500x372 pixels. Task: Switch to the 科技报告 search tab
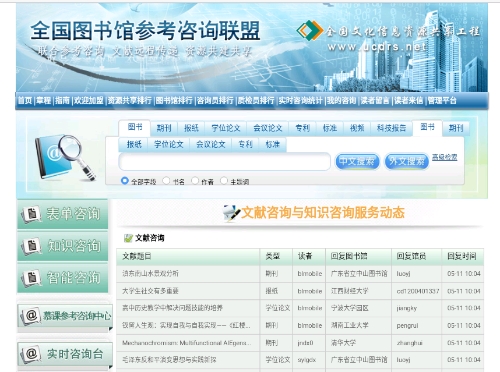pos(391,128)
